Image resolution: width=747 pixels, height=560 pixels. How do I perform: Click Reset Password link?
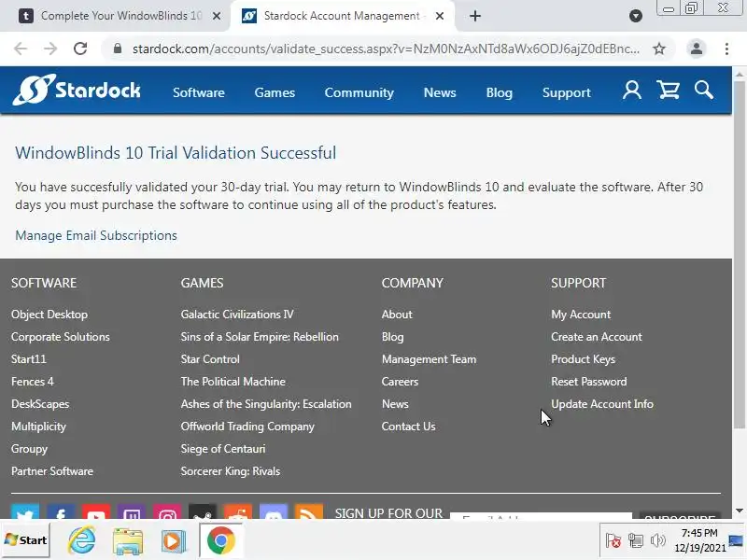pyautogui.click(x=589, y=382)
